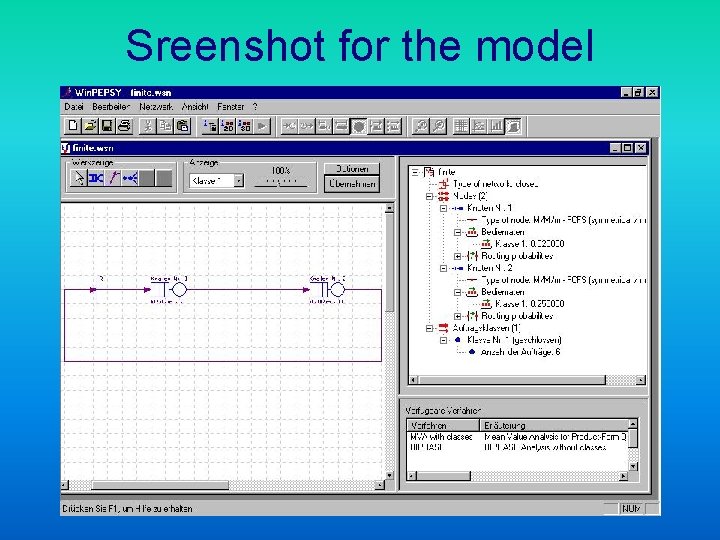
Task: Click the Erläuterung column header
Action: click(x=554, y=425)
